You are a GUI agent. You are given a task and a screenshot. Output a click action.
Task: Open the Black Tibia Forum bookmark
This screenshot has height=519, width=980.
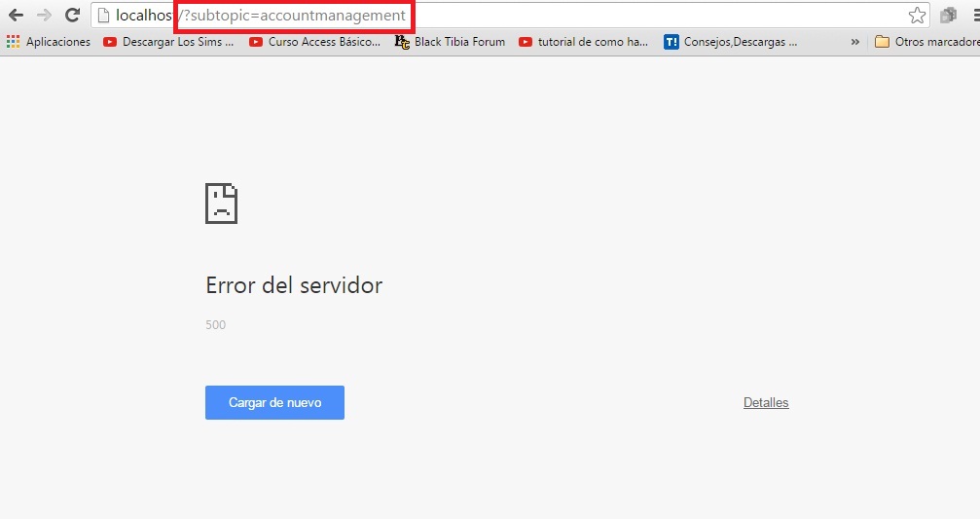click(x=450, y=42)
